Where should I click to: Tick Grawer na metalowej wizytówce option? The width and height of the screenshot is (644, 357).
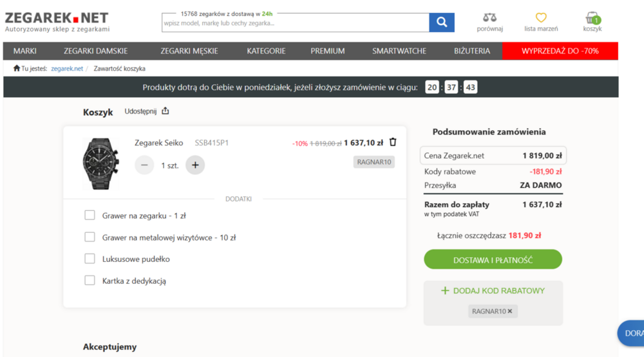pyautogui.click(x=90, y=237)
